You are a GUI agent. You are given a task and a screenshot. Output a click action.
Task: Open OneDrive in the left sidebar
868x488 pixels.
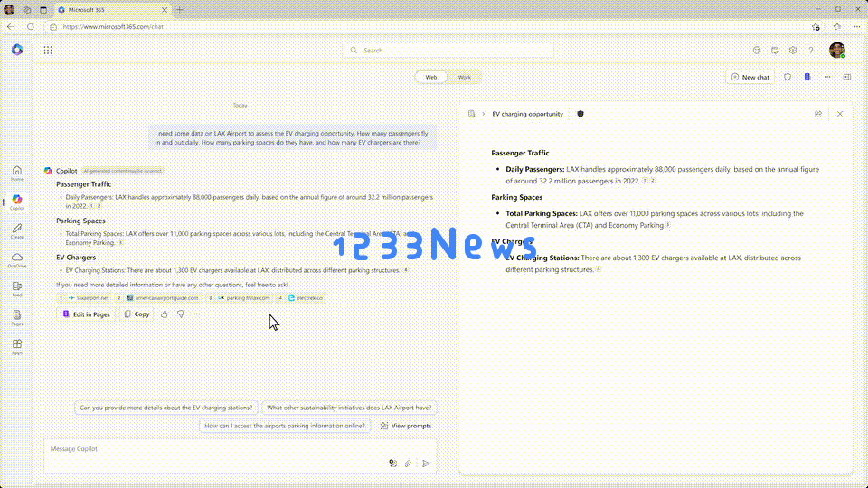[x=17, y=260]
